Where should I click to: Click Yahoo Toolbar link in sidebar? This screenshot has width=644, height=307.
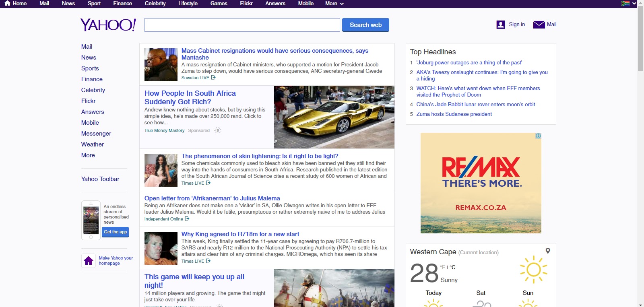coord(100,179)
